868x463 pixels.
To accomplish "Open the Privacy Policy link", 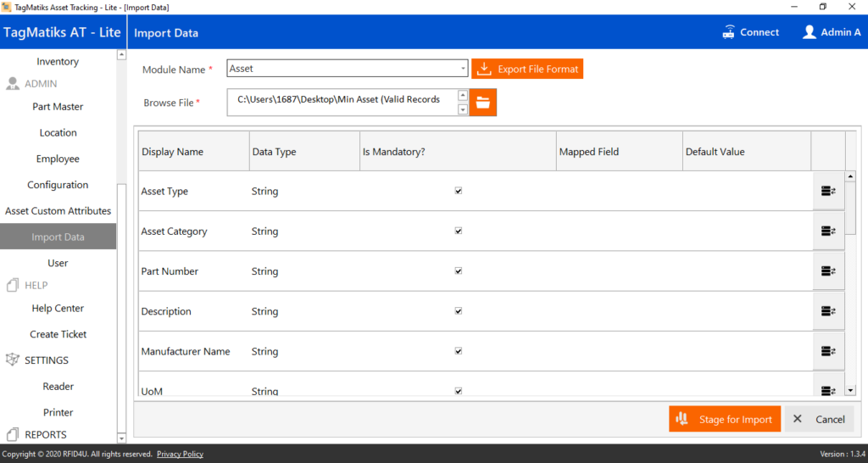I will [180, 455].
